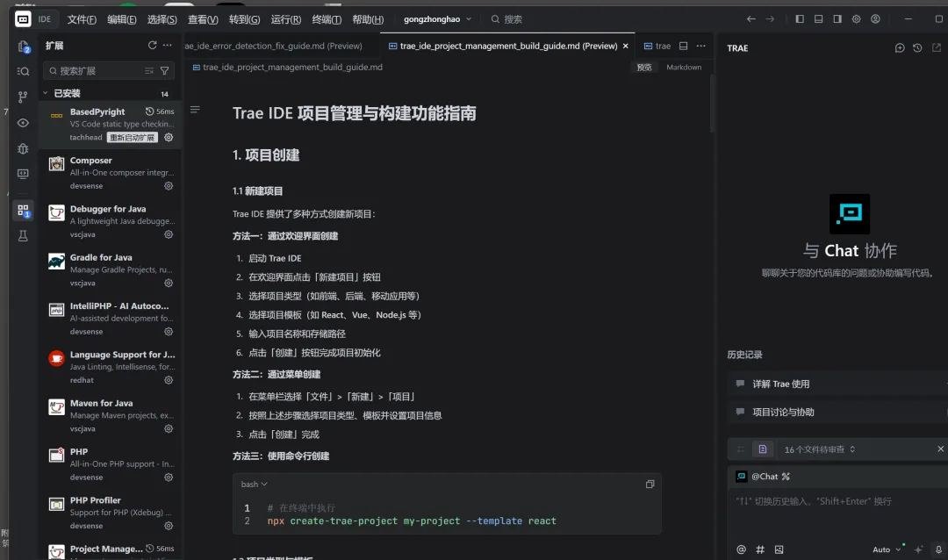948x560 pixels.
Task: Open the 帮助(H) menu
Action: click(368, 19)
